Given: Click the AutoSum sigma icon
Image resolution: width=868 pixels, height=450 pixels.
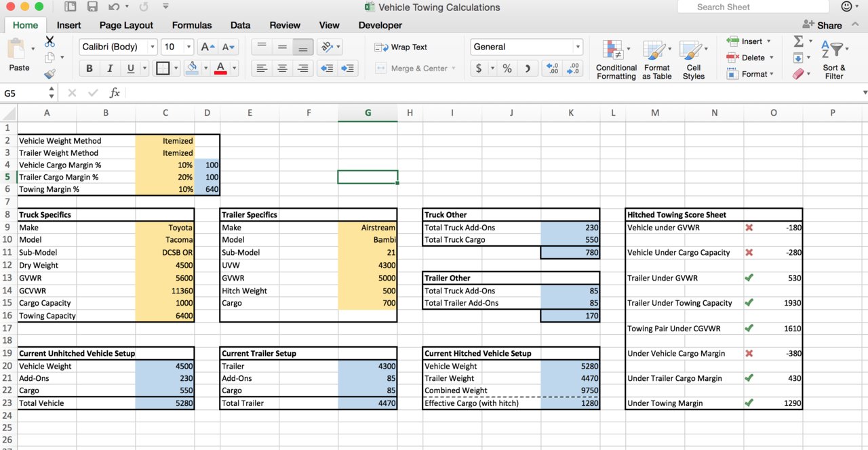Looking at the screenshot, I should (x=799, y=41).
